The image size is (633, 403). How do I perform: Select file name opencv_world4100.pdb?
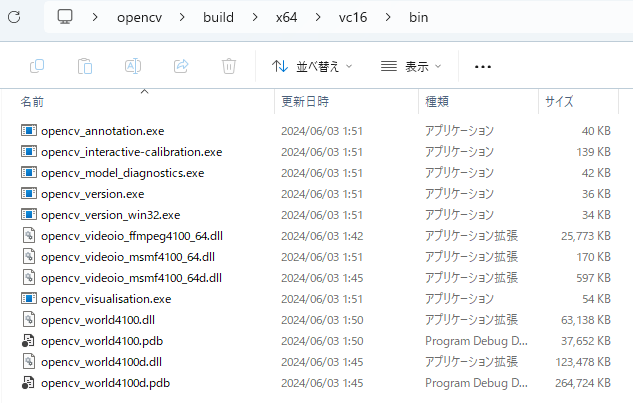click(x=102, y=341)
